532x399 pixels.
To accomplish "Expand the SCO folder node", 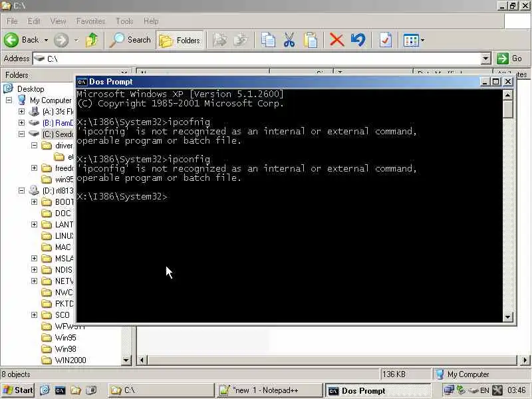I will [35, 315].
